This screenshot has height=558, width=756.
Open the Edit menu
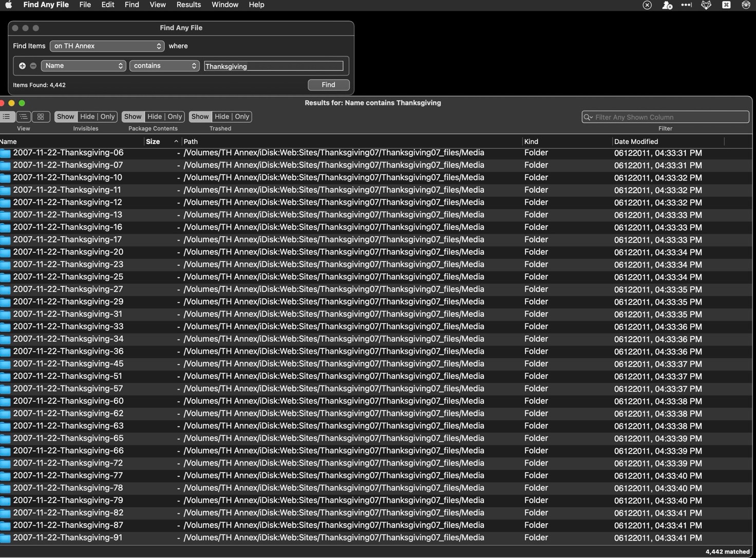tap(108, 5)
